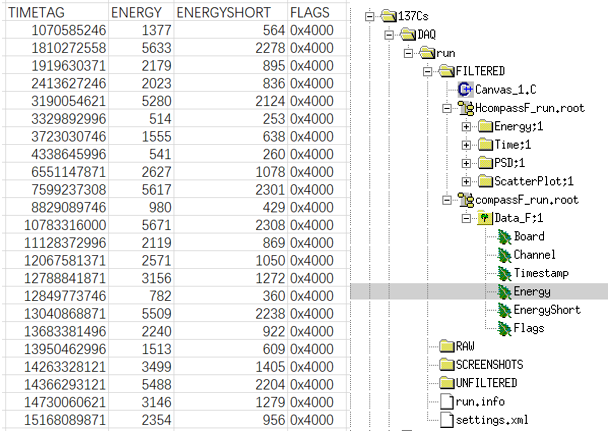This screenshot has width=611, height=434.
Task: Click the TIMETAG column header
Action: 56,12
